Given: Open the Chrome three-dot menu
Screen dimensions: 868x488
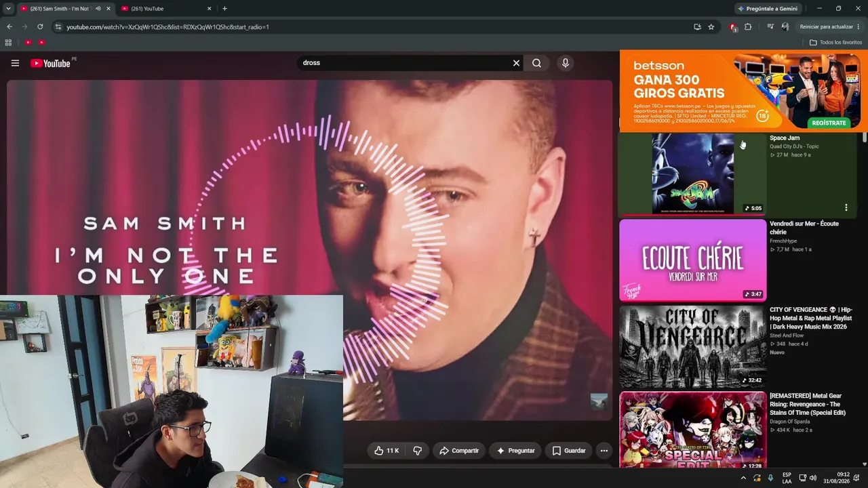Looking at the screenshot, I should click(859, 27).
